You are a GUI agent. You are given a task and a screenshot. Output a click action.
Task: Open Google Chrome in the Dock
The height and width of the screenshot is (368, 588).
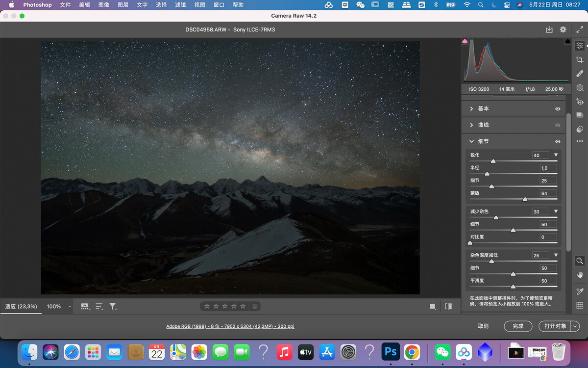[x=412, y=352]
